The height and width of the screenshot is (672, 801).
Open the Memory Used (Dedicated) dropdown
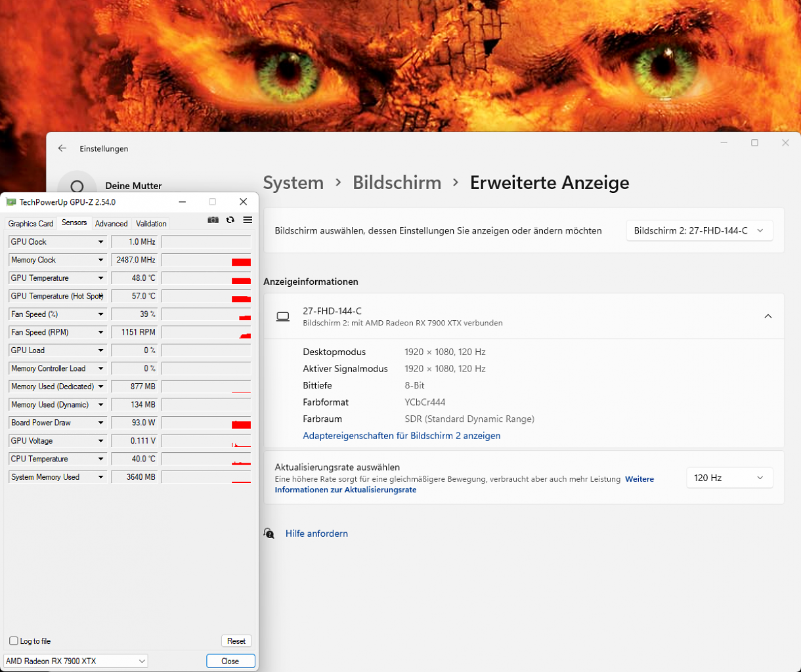[101, 387]
